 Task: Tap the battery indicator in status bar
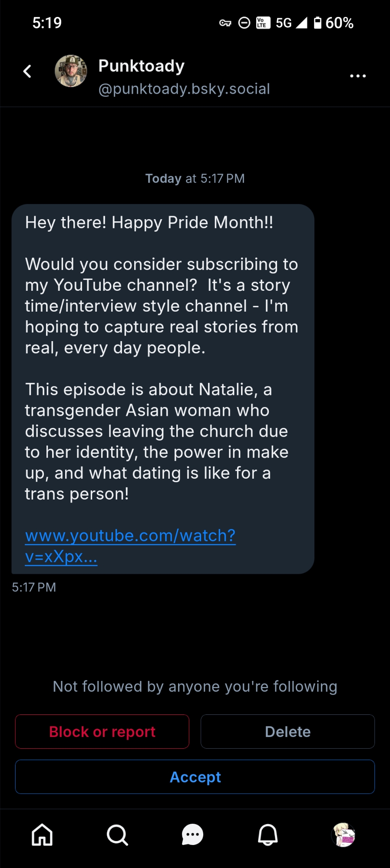tap(334, 23)
